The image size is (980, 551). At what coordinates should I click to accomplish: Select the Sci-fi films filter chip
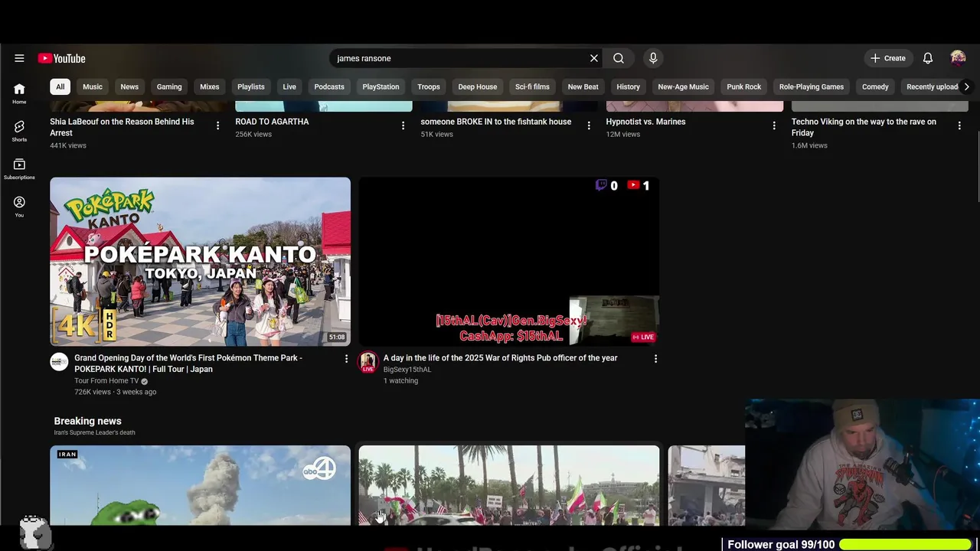click(x=532, y=86)
